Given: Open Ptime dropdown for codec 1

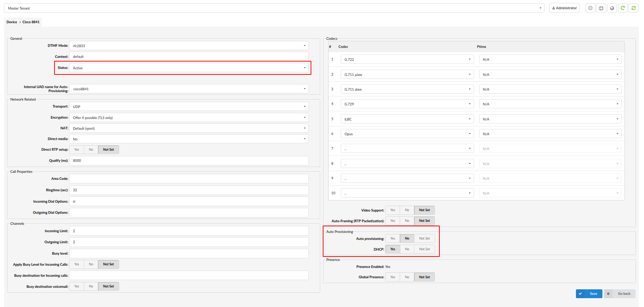Looking at the screenshot, I should [x=550, y=59].
